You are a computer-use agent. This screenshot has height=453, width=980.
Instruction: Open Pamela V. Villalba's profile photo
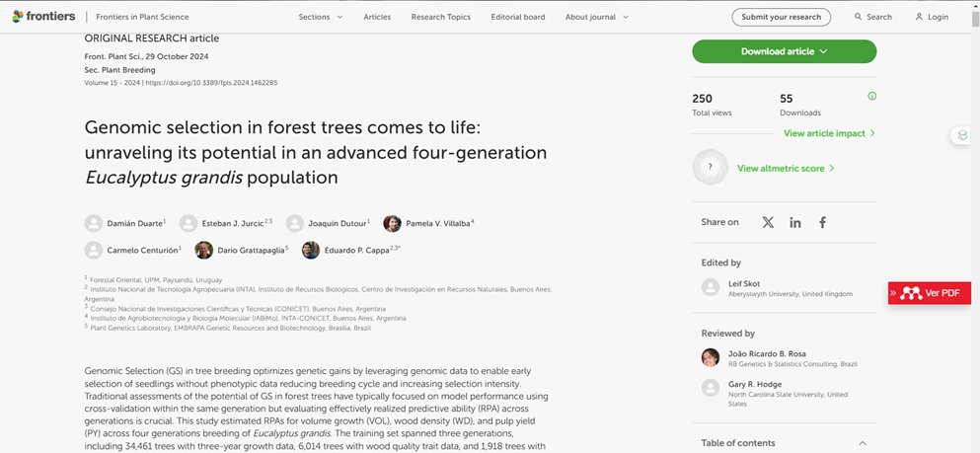pos(393,223)
